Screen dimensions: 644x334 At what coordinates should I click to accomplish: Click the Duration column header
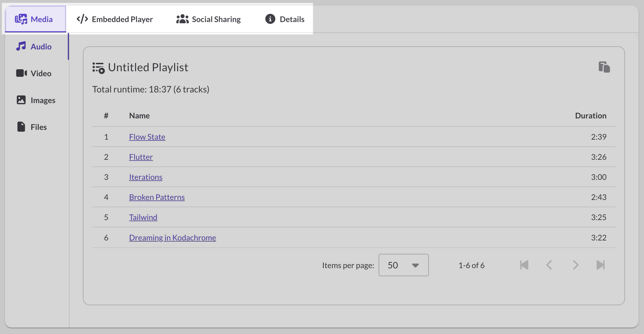coord(590,116)
